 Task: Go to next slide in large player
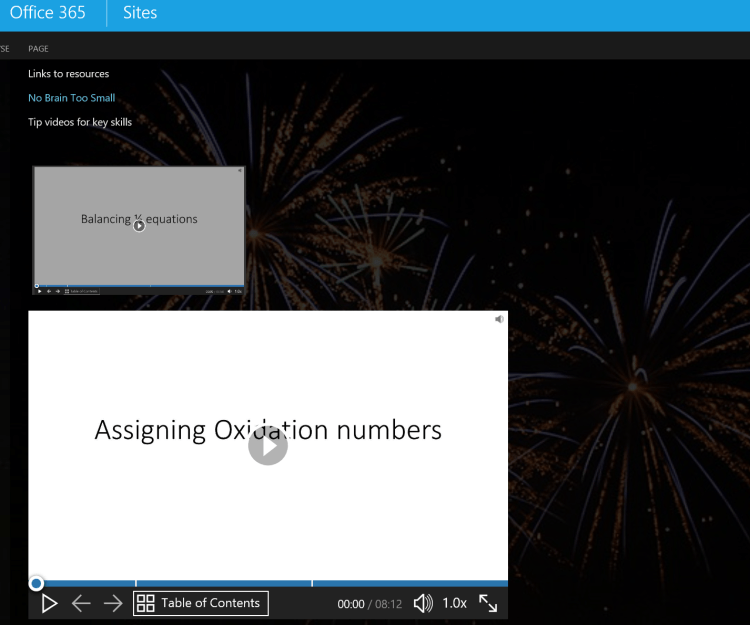(x=113, y=603)
